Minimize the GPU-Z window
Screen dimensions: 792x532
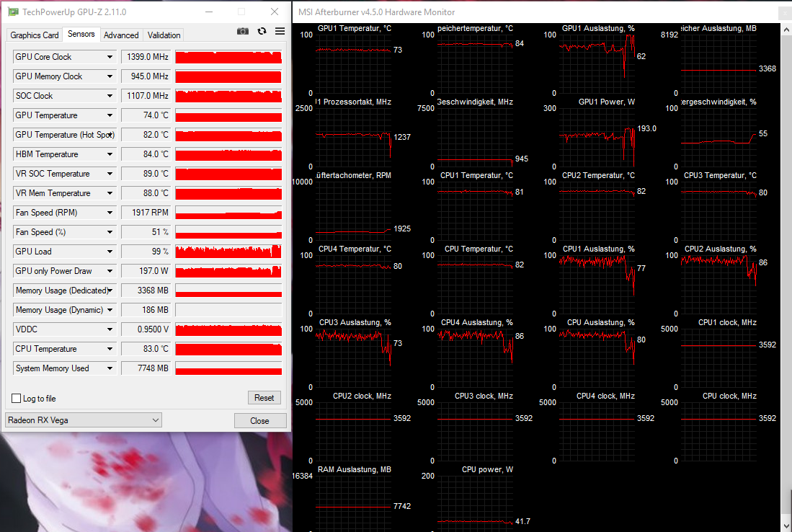[x=209, y=12]
